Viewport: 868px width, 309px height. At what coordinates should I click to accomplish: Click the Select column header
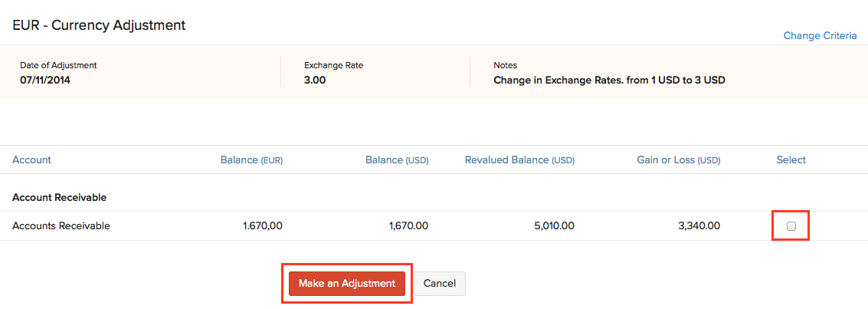coord(791,160)
